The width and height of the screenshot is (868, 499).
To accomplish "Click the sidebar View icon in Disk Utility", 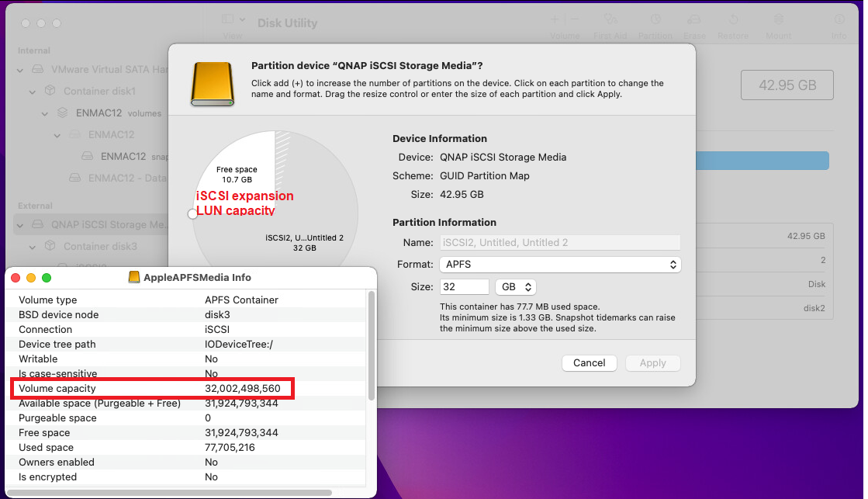I will click(x=227, y=19).
